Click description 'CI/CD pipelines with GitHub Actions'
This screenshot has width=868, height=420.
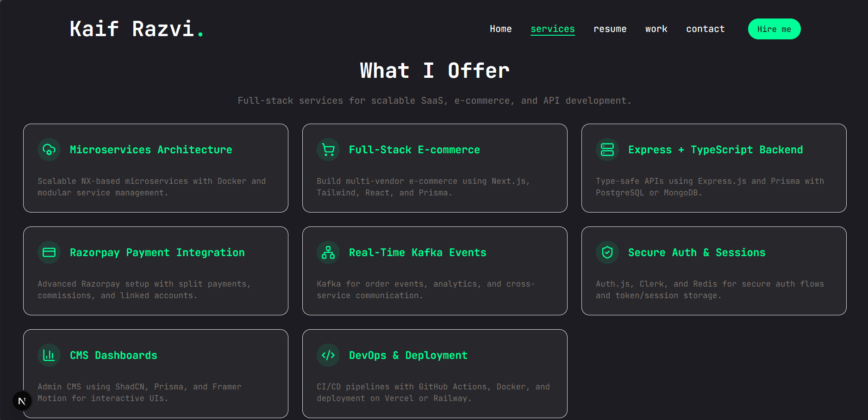pyautogui.click(x=433, y=392)
